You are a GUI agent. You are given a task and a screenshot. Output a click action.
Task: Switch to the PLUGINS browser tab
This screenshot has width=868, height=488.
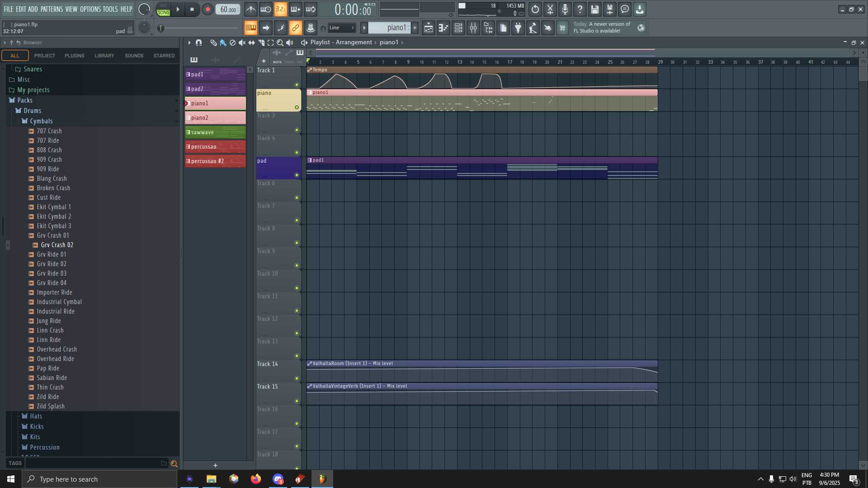(74, 56)
